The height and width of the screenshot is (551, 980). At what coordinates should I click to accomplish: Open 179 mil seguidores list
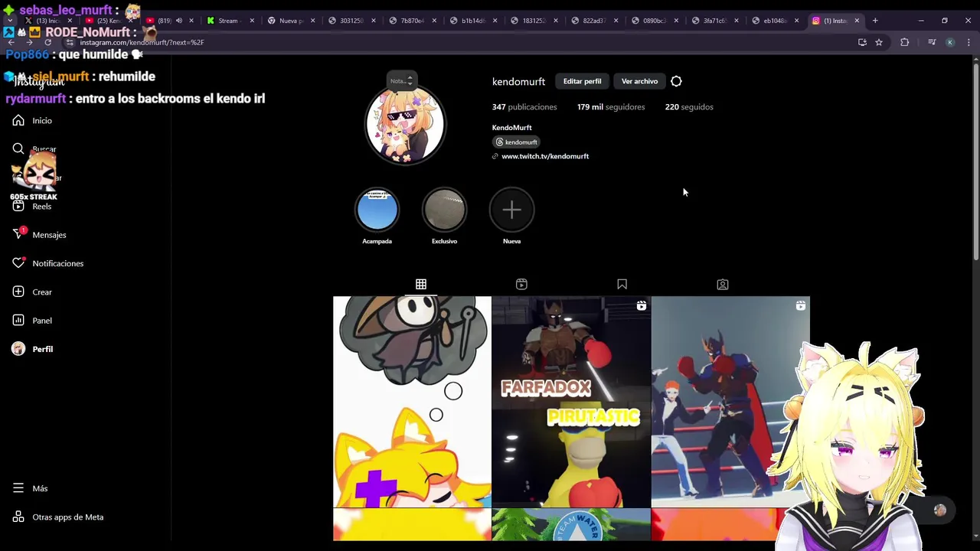[x=611, y=107]
